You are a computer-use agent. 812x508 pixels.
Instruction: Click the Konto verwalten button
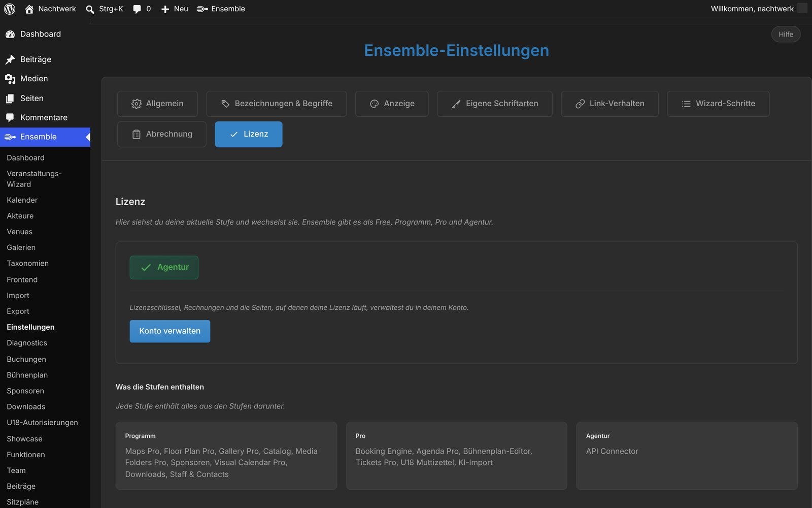point(170,331)
